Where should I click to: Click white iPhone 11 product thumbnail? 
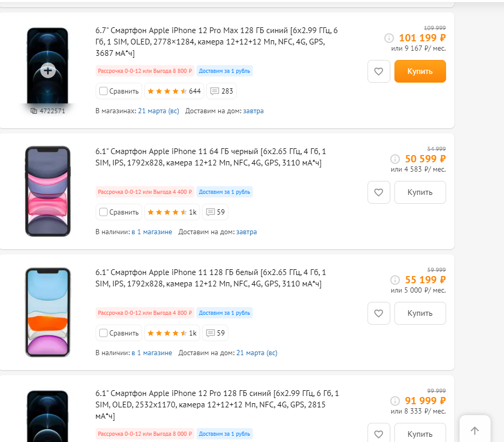[x=48, y=312]
